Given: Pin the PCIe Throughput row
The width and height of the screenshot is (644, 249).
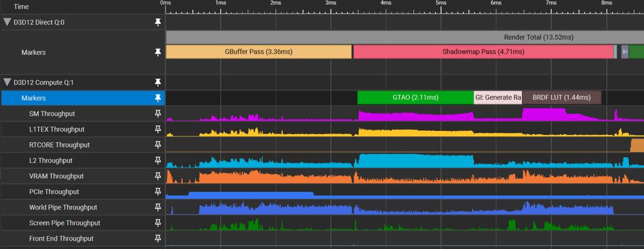Looking at the screenshot, I should (158, 192).
